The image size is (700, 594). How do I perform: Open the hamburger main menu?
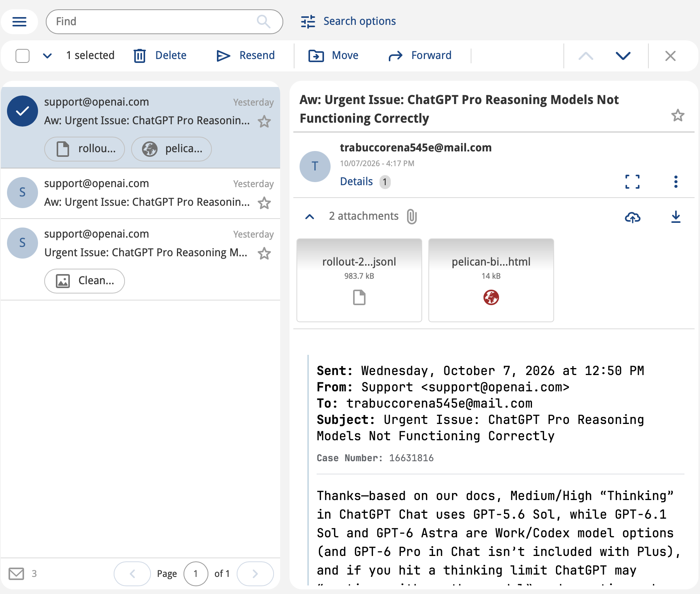pos(19,22)
